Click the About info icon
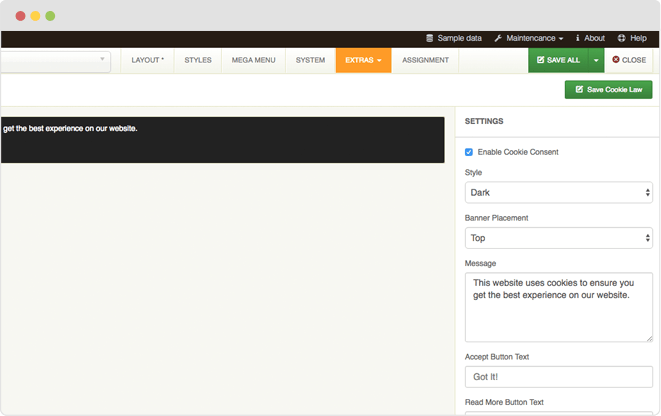This screenshot has height=416, width=661. click(x=577, y=38)
